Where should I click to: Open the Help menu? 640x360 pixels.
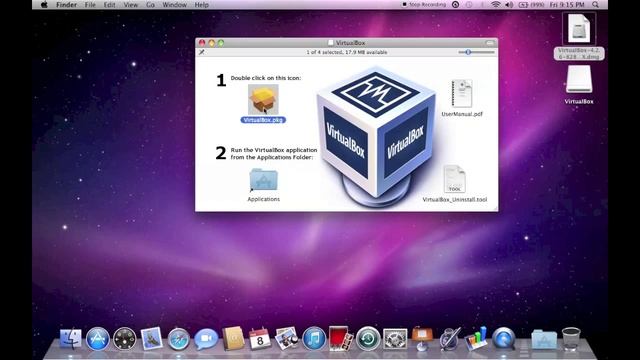pyautogui.click(x=202, y=5)
